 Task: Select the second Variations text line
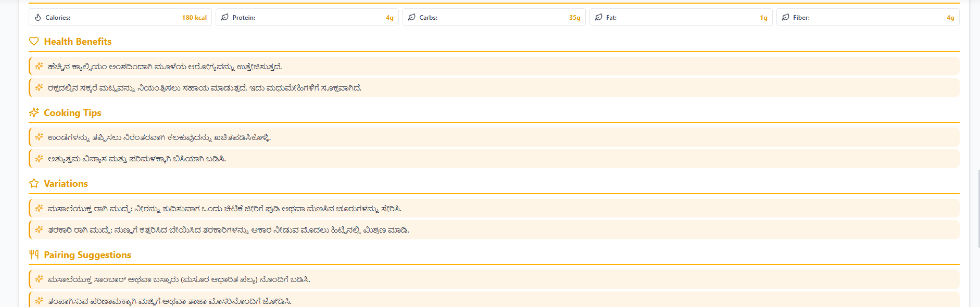(x=229, y=230)
